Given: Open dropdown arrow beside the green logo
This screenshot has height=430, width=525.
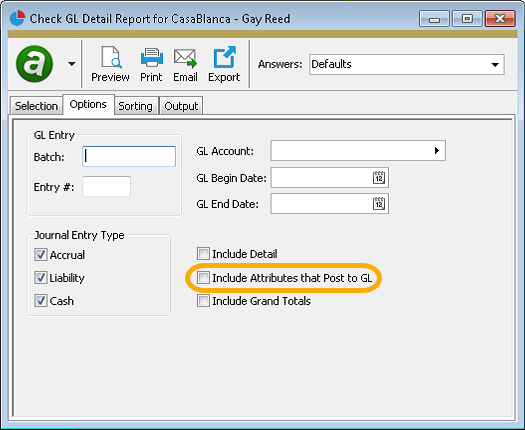Looking at the screenshot, I should (72, 64).
